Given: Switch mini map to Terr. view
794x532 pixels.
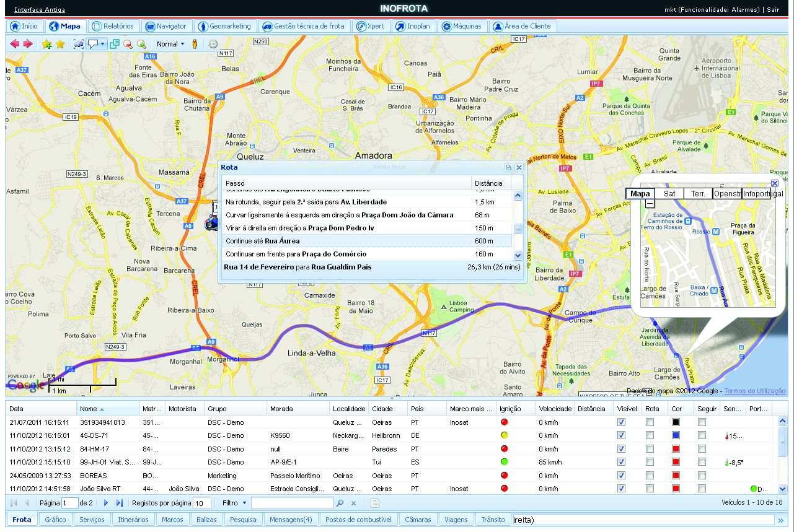Looking at the screenshot, I should 698,193.
